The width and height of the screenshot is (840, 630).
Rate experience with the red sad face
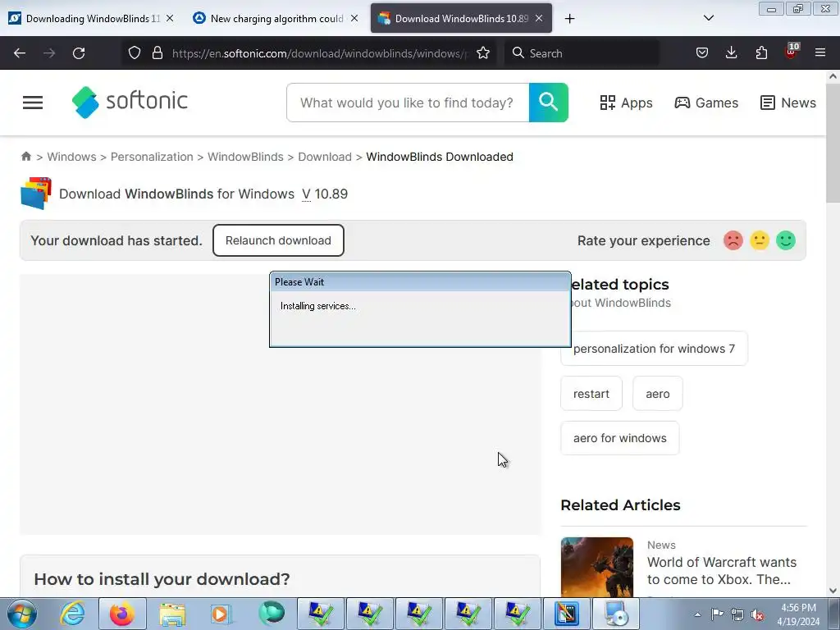point(733,240)
